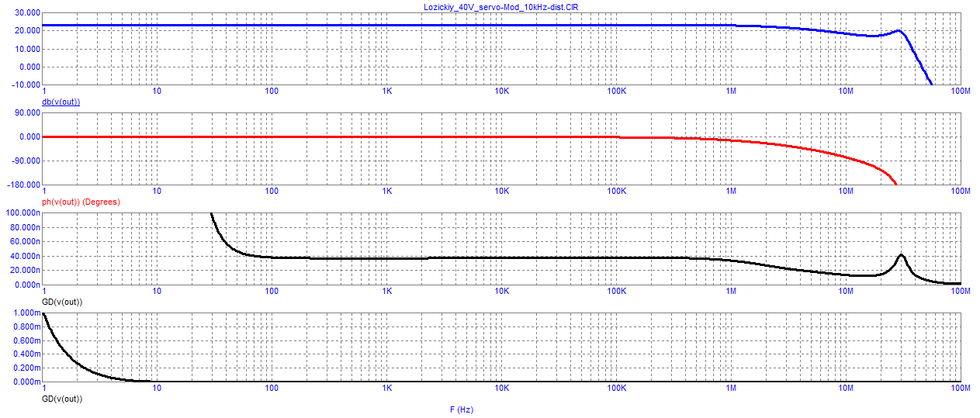The width and height of the screenshot is (980, 418).
Task: Click the 0.600m group delay axis value
Action: pyautogui.click(x=26, y=340)
